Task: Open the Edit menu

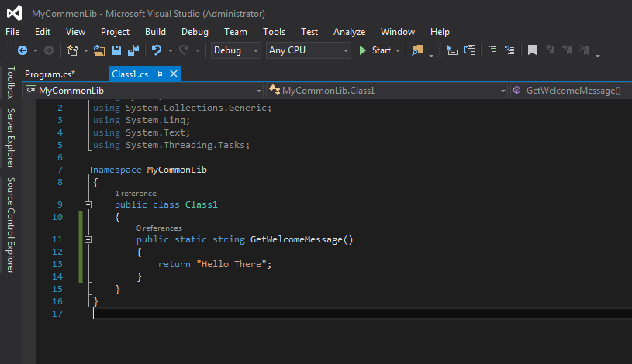Action: pyautogui.click(x=43, y=32)
